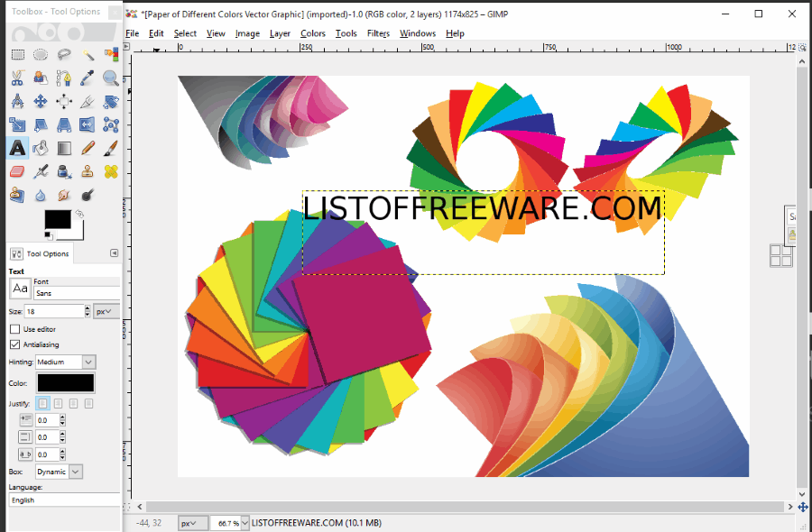Pick the Blur/Sharpen droplet tool
Screen dimensions: 812x532
coord(41,195)
